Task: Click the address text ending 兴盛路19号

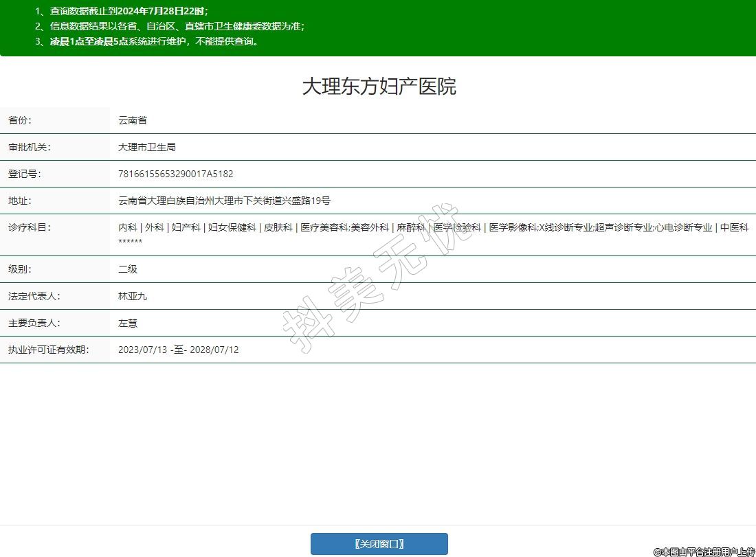Action: pyautogui.click(x=224, y=201)
